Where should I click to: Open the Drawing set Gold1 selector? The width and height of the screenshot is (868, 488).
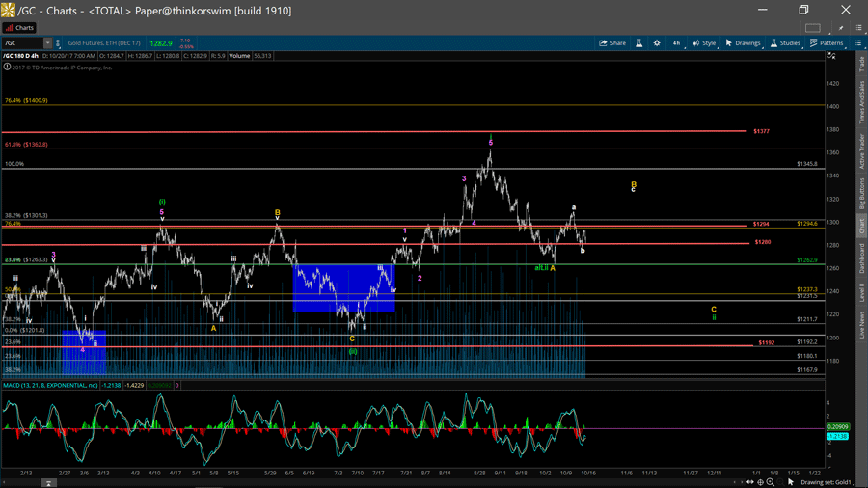pos(825,482)
